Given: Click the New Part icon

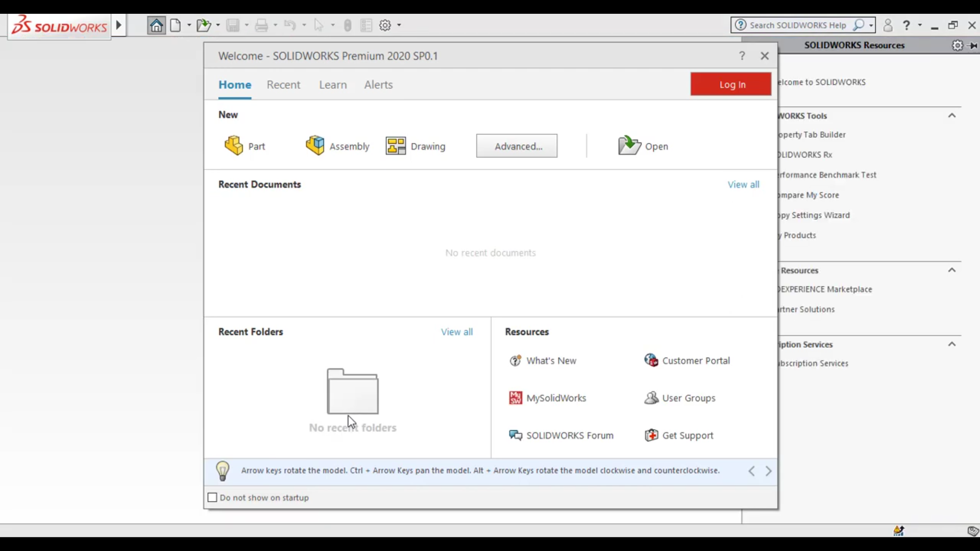Looking at the screenshot, I should (x=234, y=145).
